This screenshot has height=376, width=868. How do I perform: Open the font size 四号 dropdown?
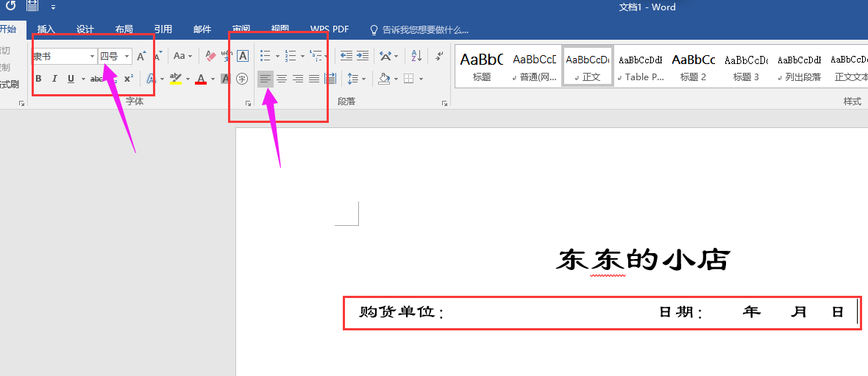[x=127, y=56]
